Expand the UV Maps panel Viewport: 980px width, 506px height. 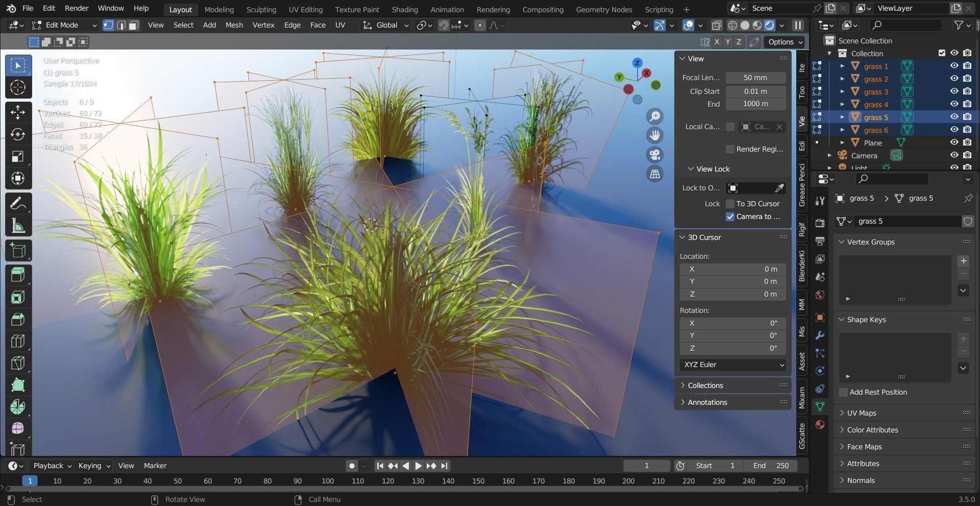pos(904,413)
